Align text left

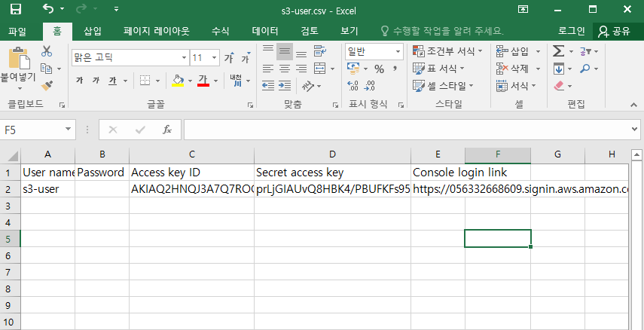[x=268, y=69]
